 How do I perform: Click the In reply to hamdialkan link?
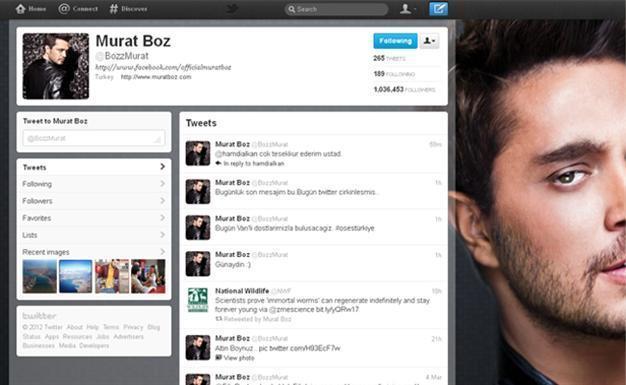pos(254,163)
